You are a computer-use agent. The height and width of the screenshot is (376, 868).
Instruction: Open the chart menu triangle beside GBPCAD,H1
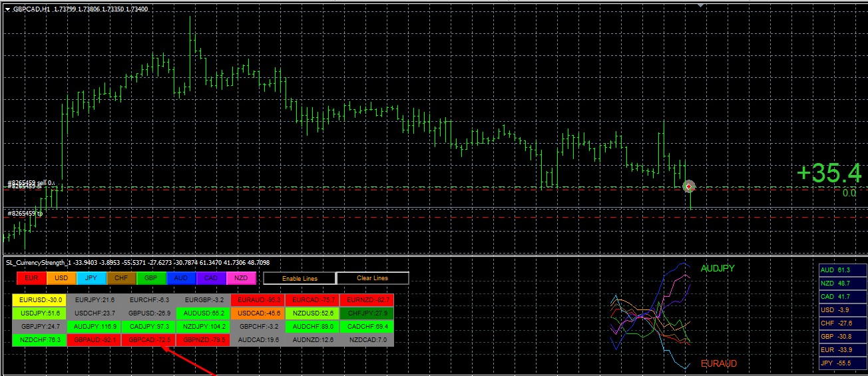click(7, 9)
